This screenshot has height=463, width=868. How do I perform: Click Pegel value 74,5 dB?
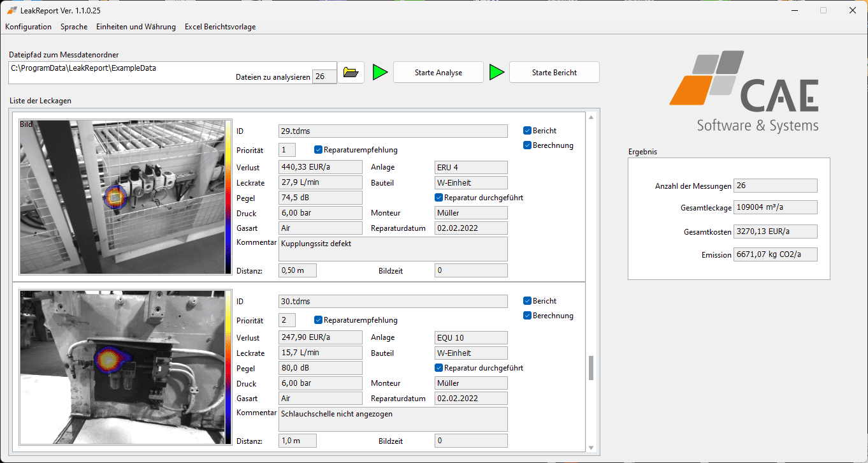tap(320, 198)
